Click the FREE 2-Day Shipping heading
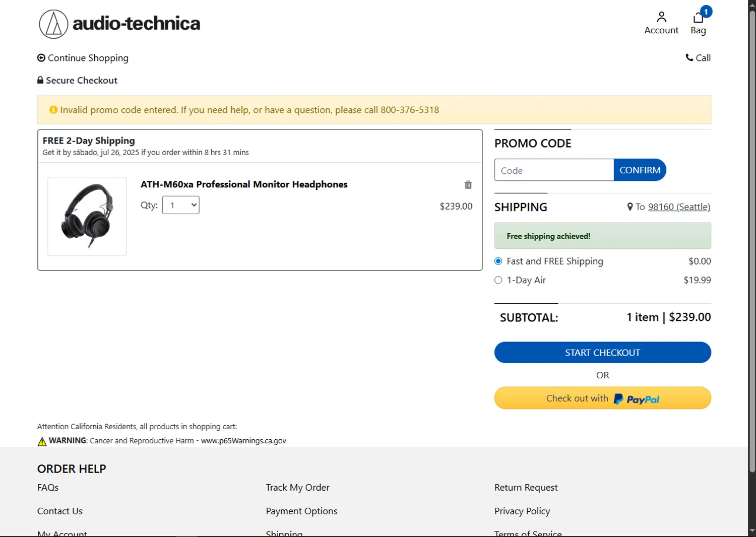This screenshot has height=537, width=756. [x=89, y=141]
